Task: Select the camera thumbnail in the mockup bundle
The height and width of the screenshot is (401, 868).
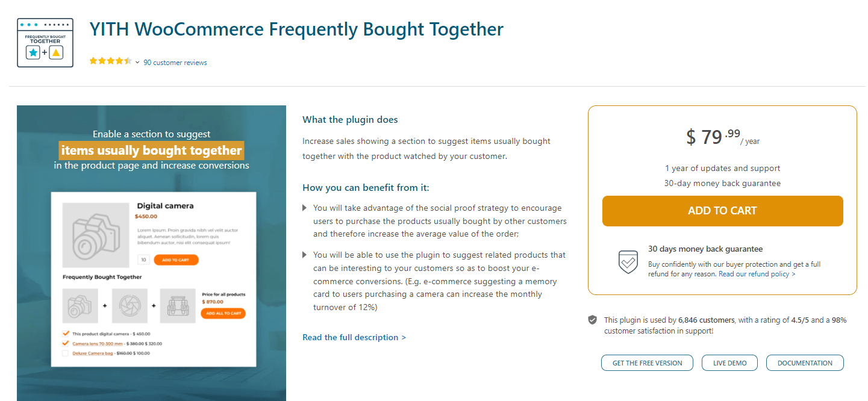Action: point(80,306)
